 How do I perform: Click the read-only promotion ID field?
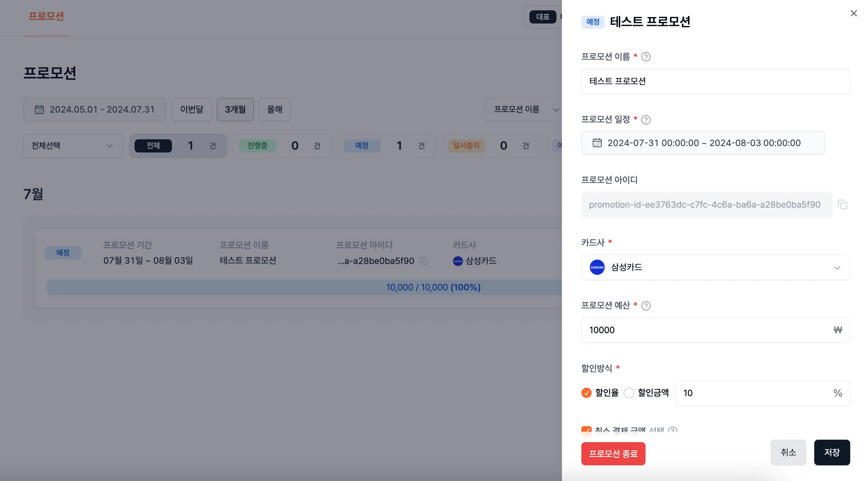pos(707,205)
